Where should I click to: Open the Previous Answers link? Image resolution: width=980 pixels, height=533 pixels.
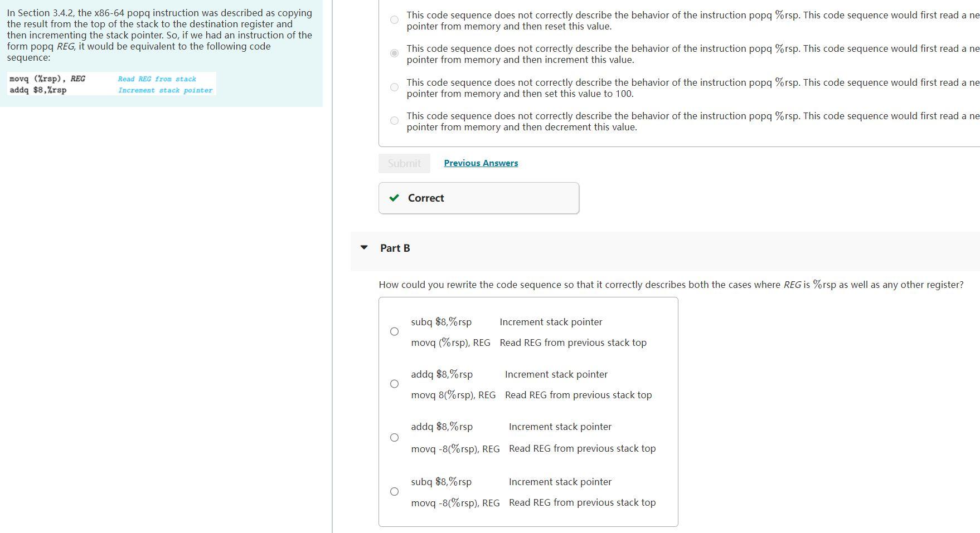481,163
